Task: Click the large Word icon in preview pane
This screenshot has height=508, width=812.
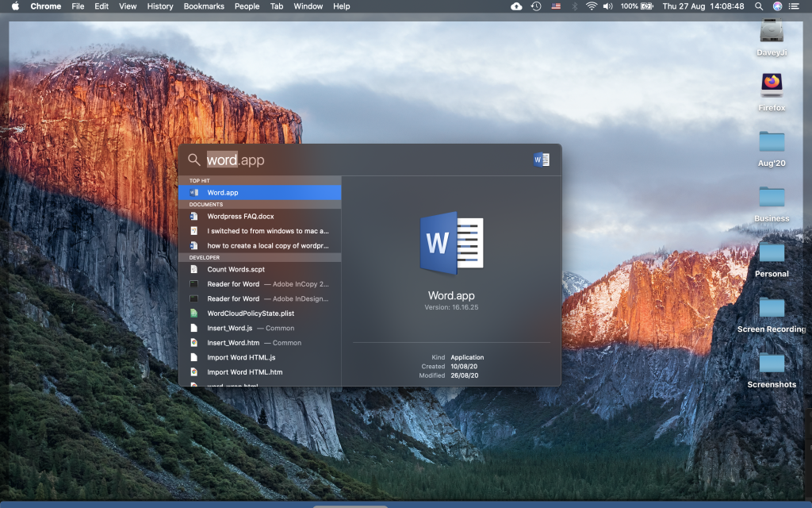Action: pyautogui.click(x=451, y=243)
